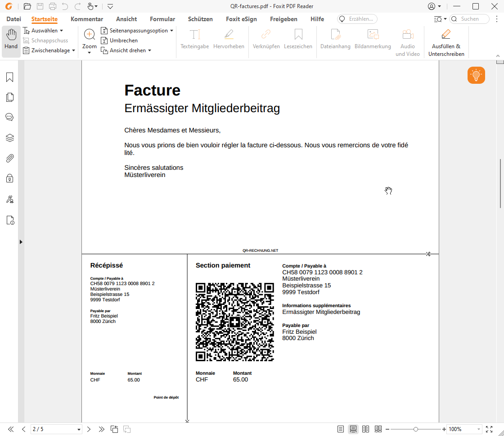Click the print icon in title bar

click(x=52, y=6)
